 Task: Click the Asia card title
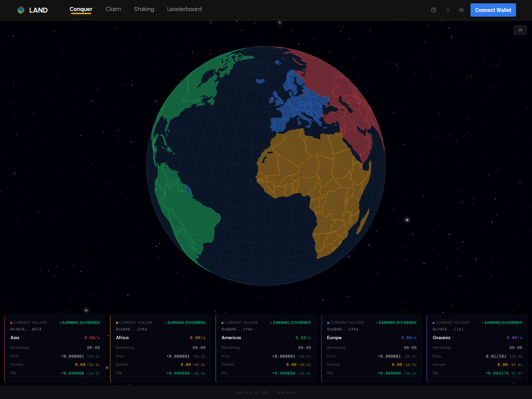point(15,337)
